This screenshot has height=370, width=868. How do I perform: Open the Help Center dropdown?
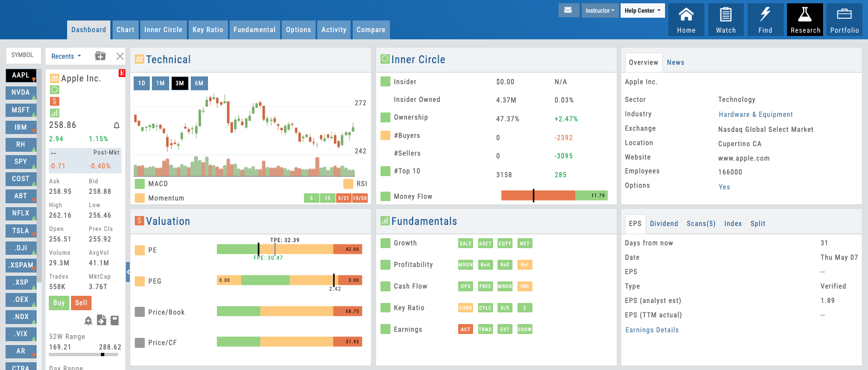(642, 11)
